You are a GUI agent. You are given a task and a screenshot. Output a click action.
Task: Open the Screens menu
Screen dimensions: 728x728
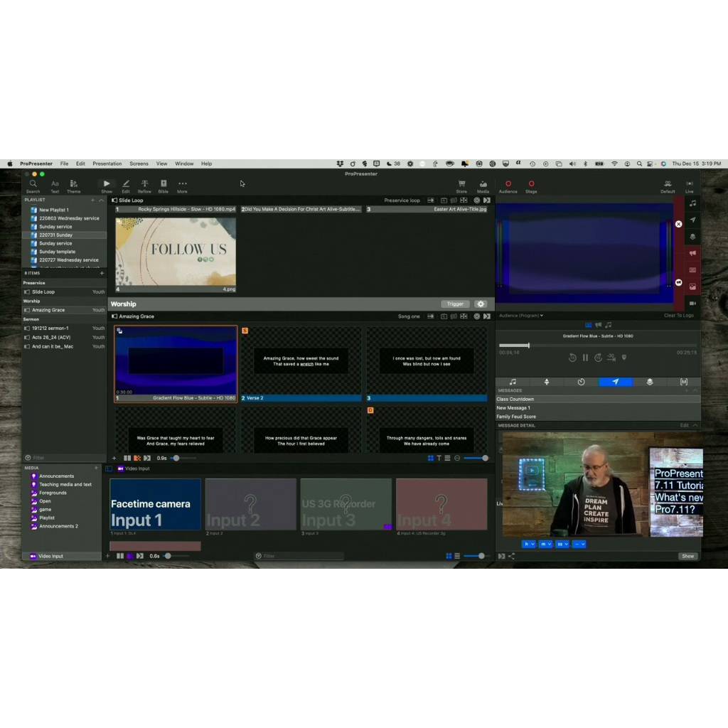point(139,164)
